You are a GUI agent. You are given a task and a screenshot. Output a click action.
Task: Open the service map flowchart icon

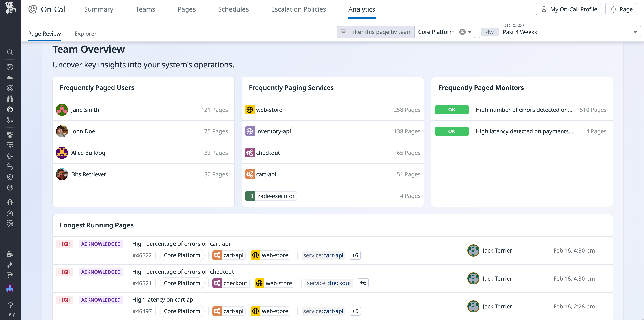(10, 120)
